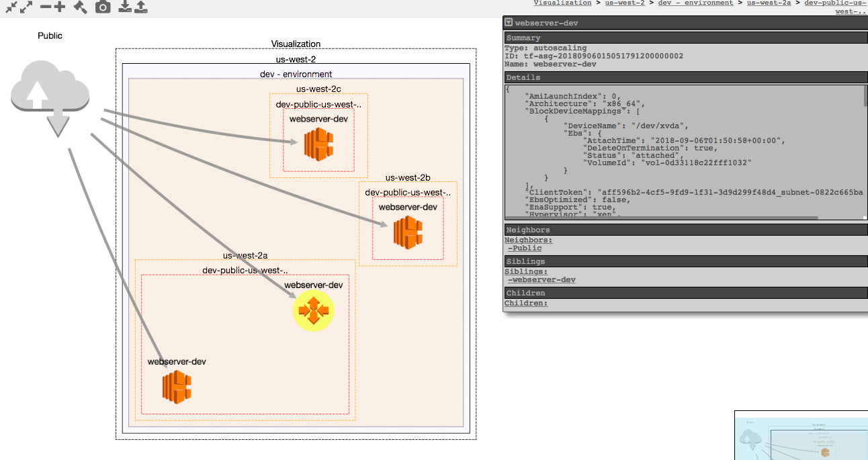Click the upload-from-disk toolbar icon
The image size is (868, 460).
click(140, 7)
